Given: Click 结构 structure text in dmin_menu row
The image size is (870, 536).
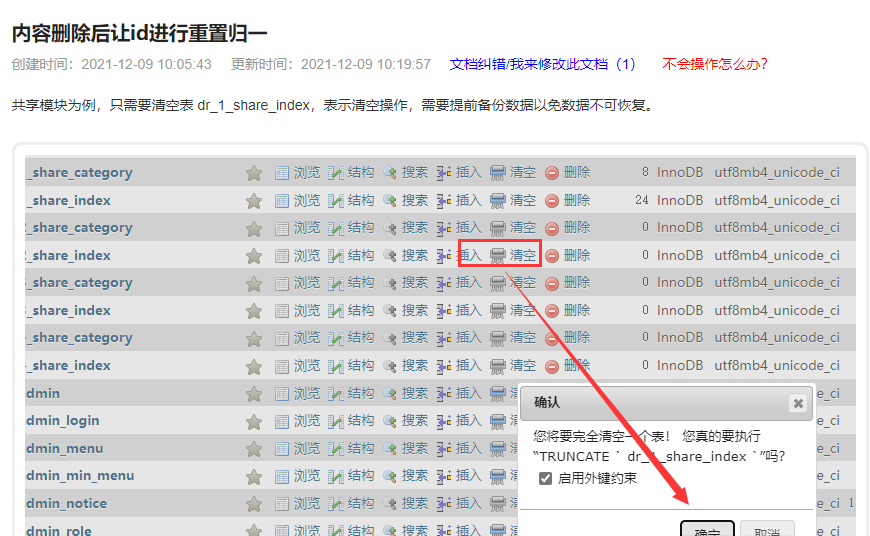Looking at the screenshot, I should (x=361, y=448).
